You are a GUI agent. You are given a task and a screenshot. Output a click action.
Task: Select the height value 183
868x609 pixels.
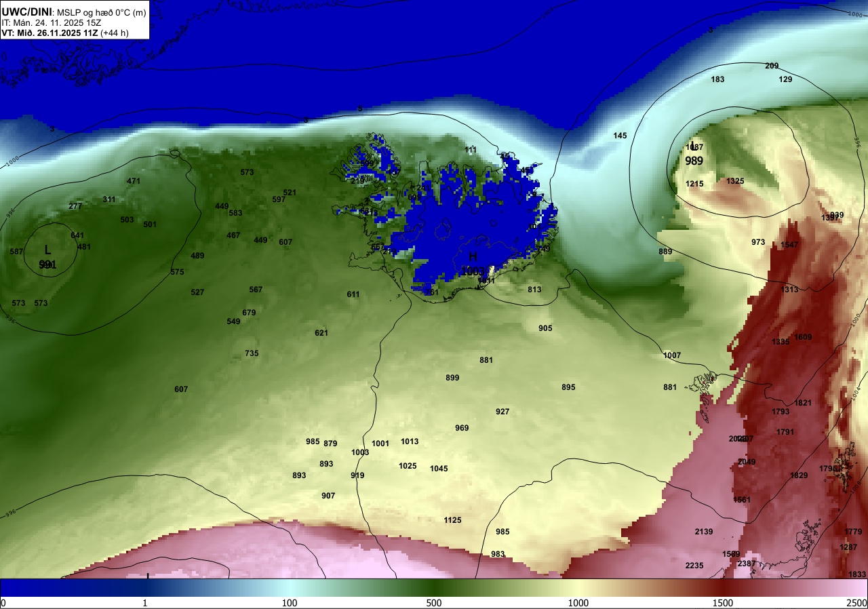coord(717,79)
